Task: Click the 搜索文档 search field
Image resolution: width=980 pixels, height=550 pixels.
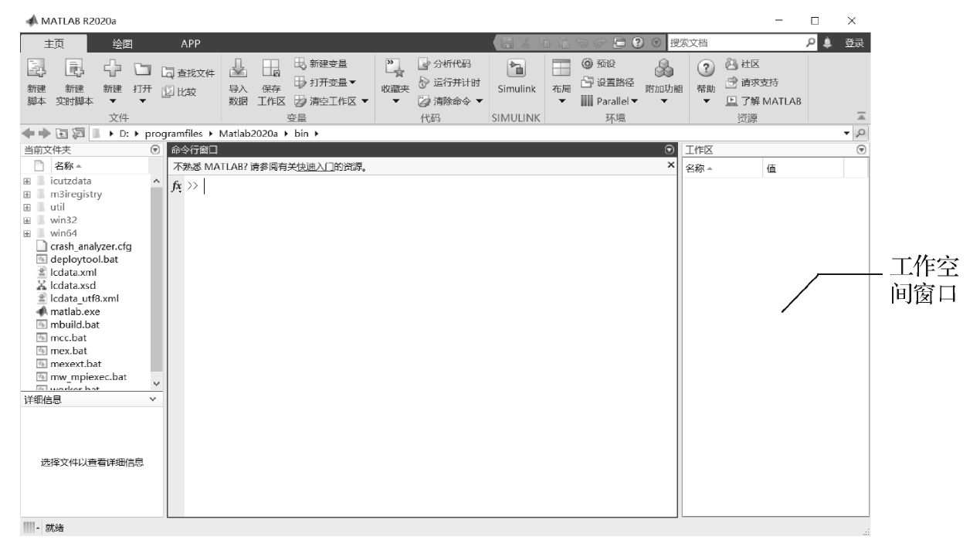Action: pyautogui.click(x=736, y=43)
